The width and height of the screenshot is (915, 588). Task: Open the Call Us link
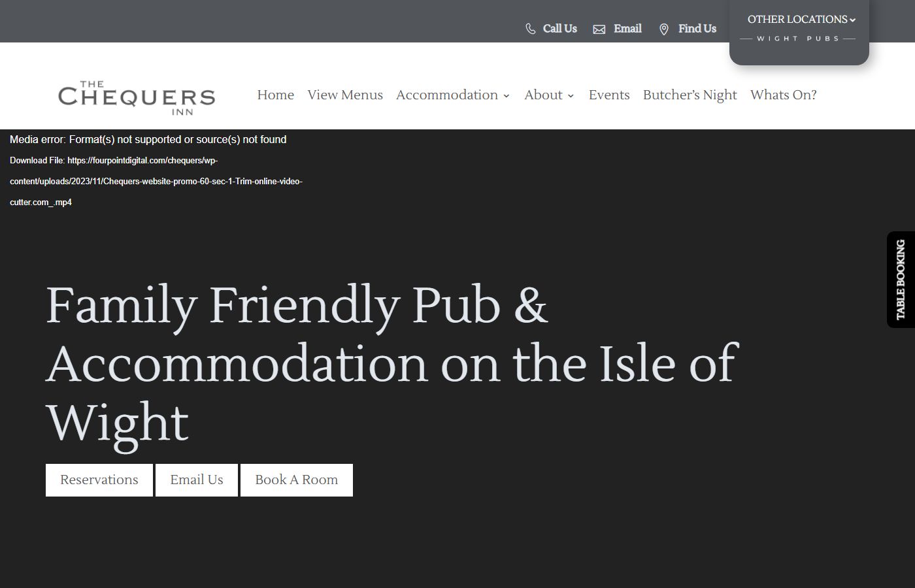(560, 29)
